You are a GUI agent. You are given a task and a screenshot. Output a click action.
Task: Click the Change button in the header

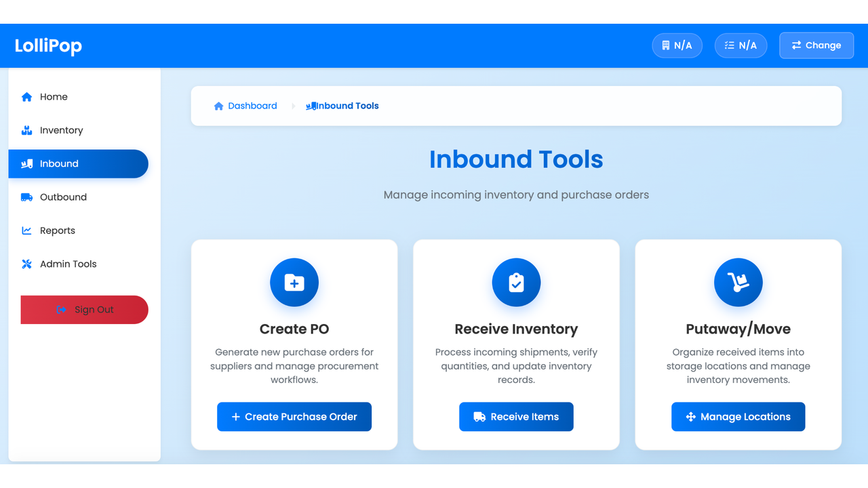pos(816,45)
